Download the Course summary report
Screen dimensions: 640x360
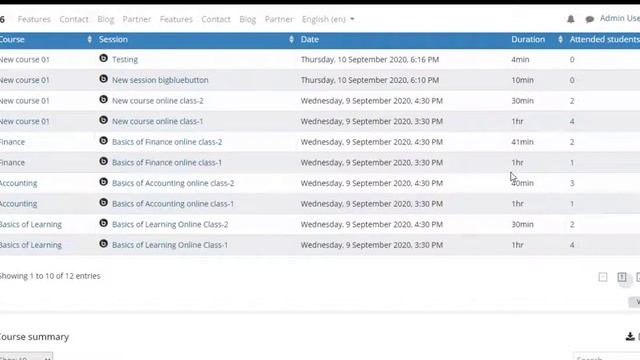click(x=630, y=336)
